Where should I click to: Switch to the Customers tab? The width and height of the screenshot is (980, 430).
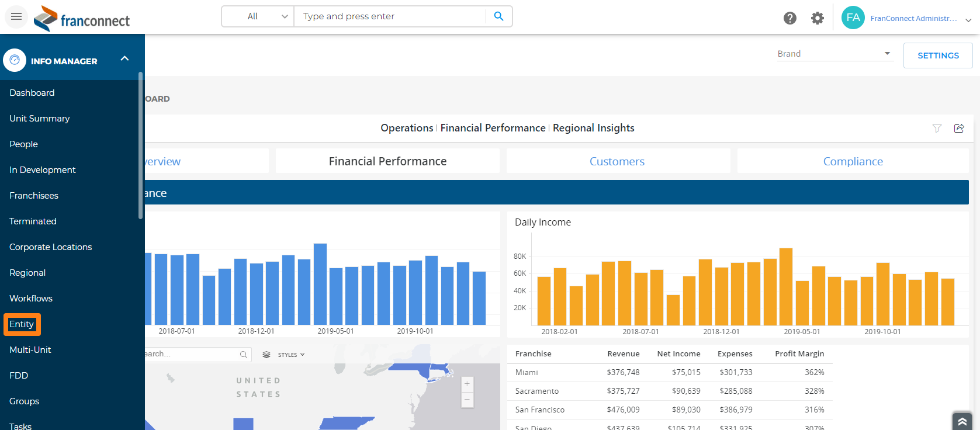click(x=617, y=161)
